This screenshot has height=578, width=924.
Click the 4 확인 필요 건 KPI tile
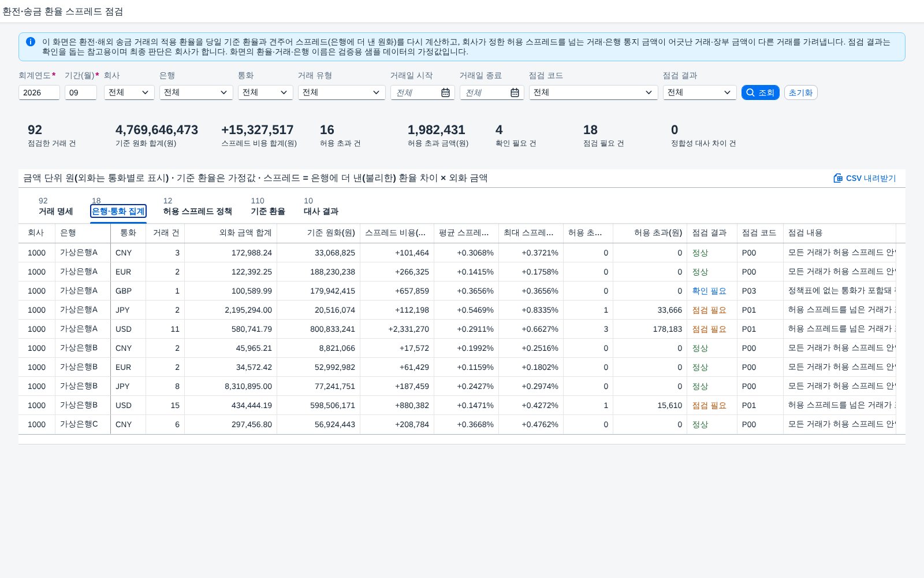pyautogui.click(x=516, y=136)
